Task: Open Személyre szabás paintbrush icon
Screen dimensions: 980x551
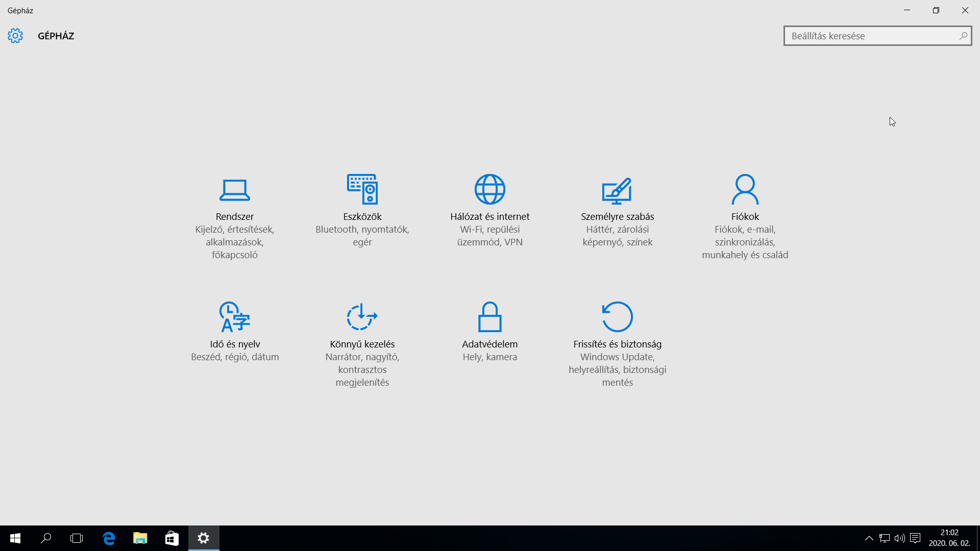Action: click(x=617, y=190)
